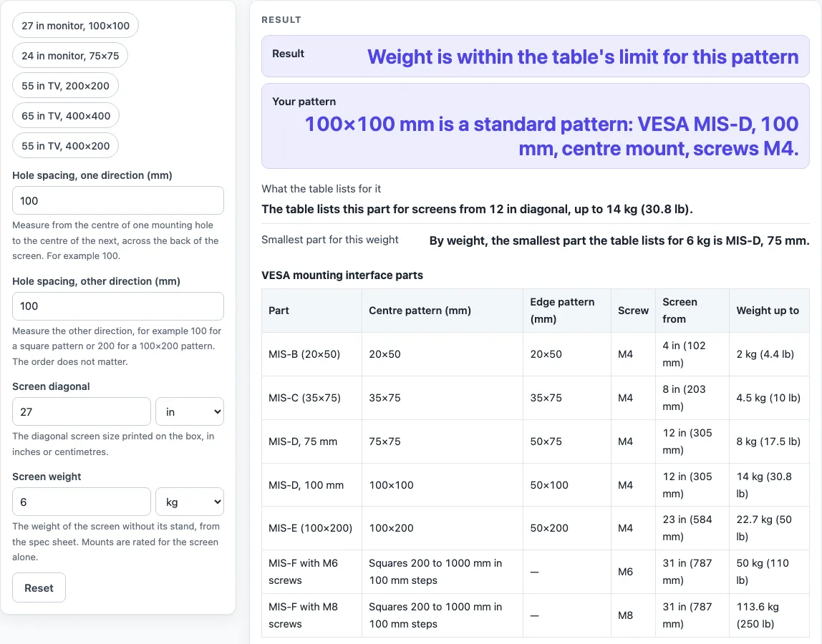This screenshot has width=822, height=644.
Task: Click the '75×75' centre pattern cell
Action: pos(443,441)
